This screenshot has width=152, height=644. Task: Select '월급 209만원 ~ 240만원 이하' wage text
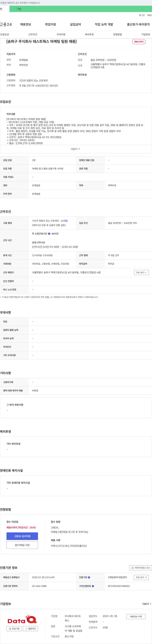tap(122, 223)
